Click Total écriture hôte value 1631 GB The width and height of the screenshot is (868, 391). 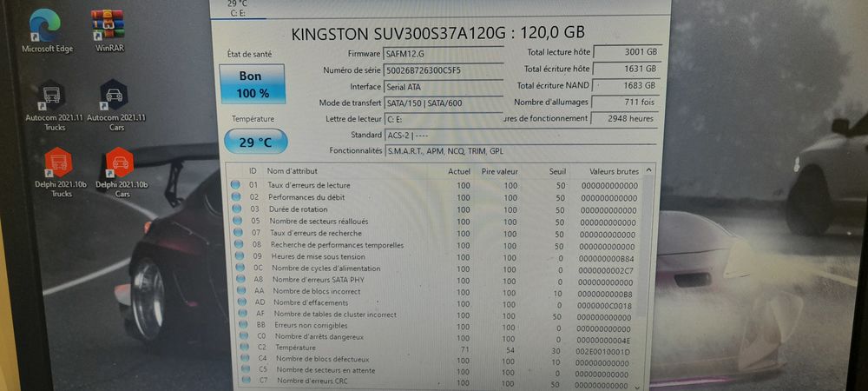(x=627, y=69)
